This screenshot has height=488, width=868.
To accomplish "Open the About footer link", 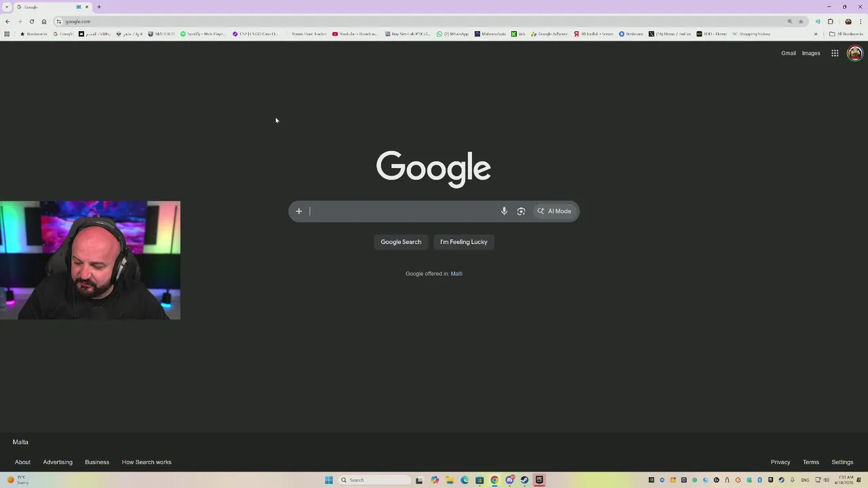I will [22, 462].
